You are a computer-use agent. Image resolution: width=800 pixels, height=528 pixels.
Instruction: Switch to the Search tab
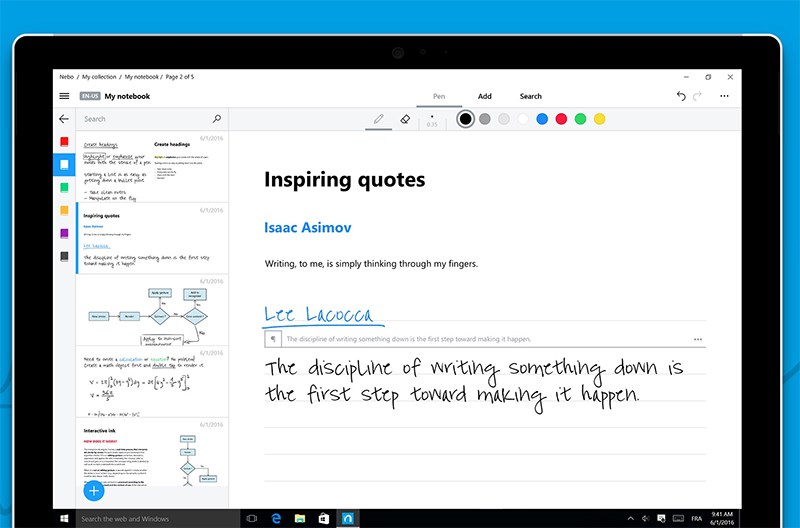point(531,96)
